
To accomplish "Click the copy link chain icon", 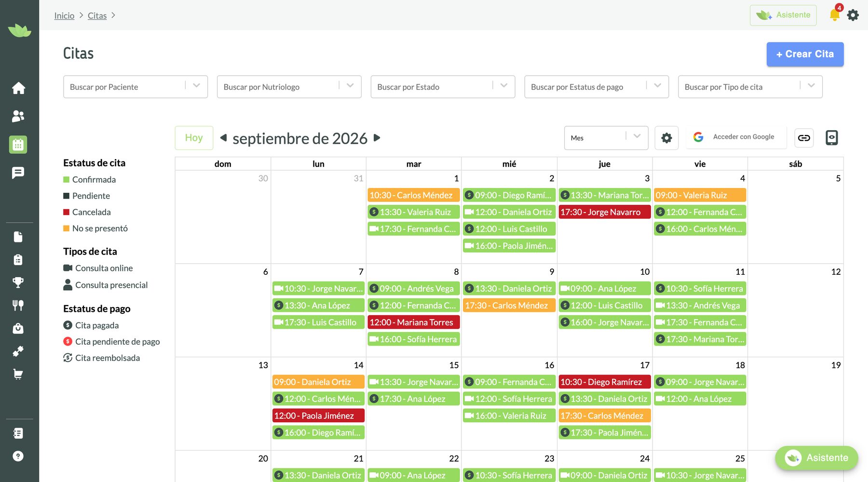I will click(804, 138).
